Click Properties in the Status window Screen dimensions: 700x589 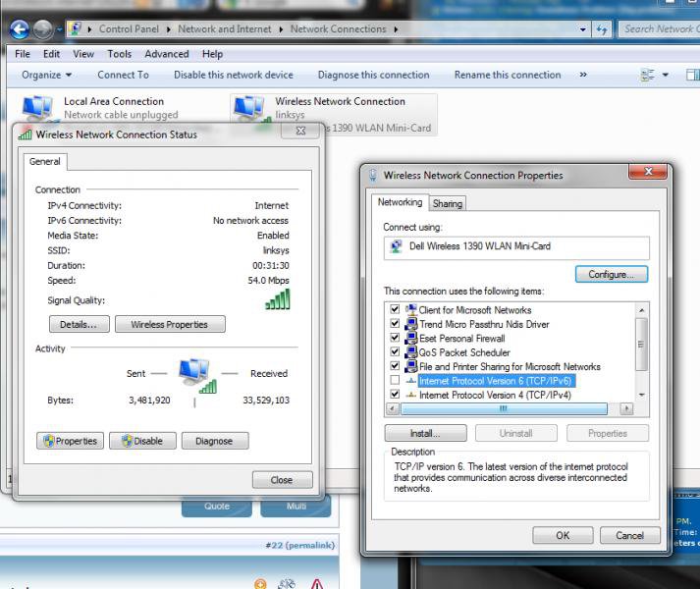pyautogui.click(x=70, y=441)
